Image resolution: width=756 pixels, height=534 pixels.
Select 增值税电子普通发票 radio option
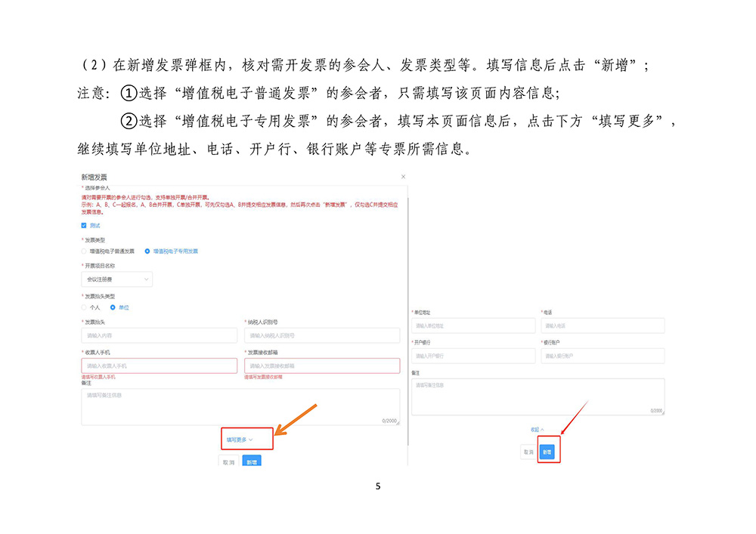click(84, 252)
